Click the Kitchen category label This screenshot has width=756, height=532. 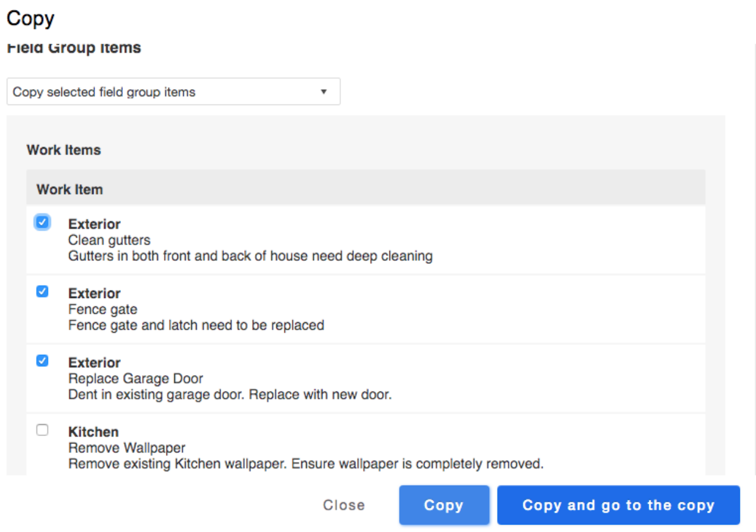point(93,432)
